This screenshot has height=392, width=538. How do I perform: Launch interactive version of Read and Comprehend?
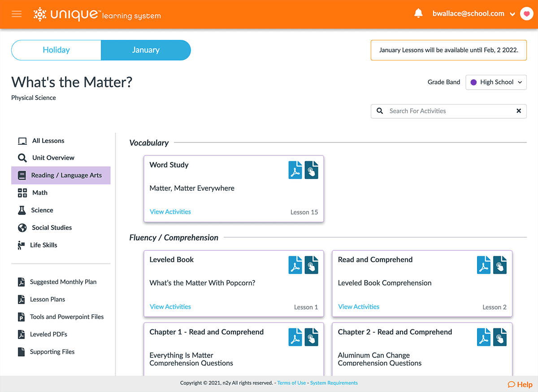pos(499,265)
